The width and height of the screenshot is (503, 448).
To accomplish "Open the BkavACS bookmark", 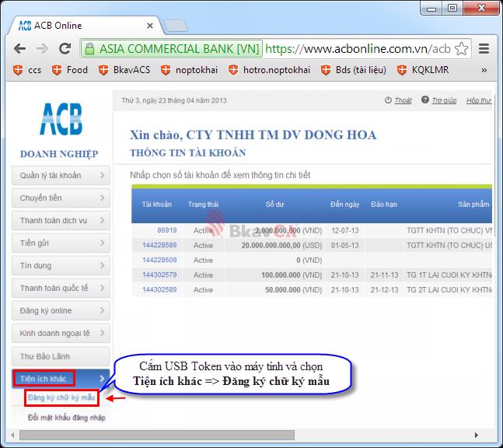I will click(x=124, y=70).
